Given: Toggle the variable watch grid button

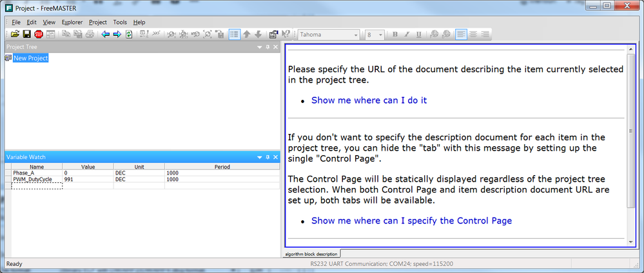Looking at the screenshot, I should 235,35.
